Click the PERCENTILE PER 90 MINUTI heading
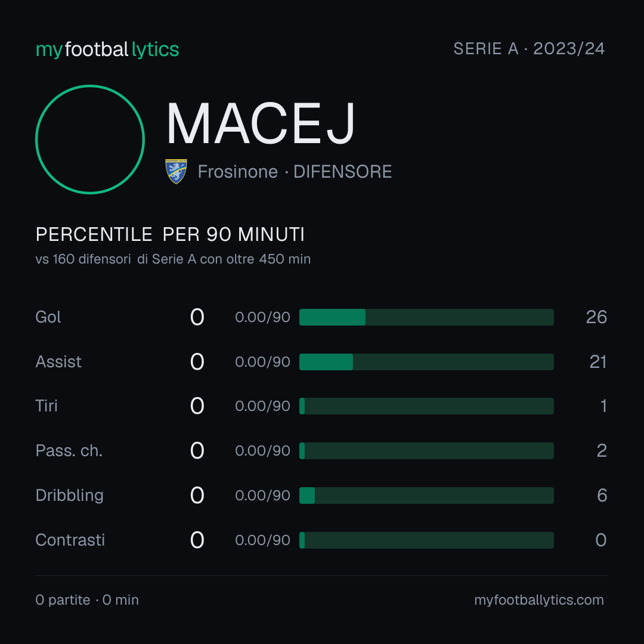This screenshot has height=644, width=644. click(x=170, y=234)
